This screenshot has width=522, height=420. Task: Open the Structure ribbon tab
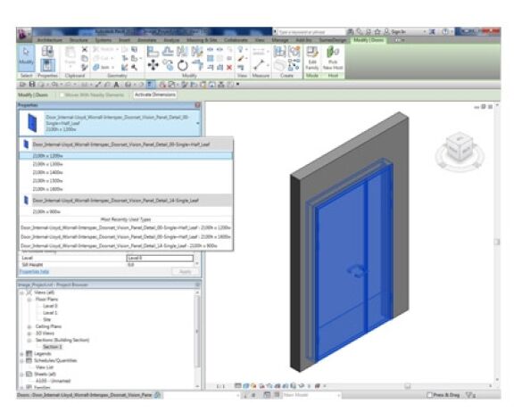coord(79,40)
